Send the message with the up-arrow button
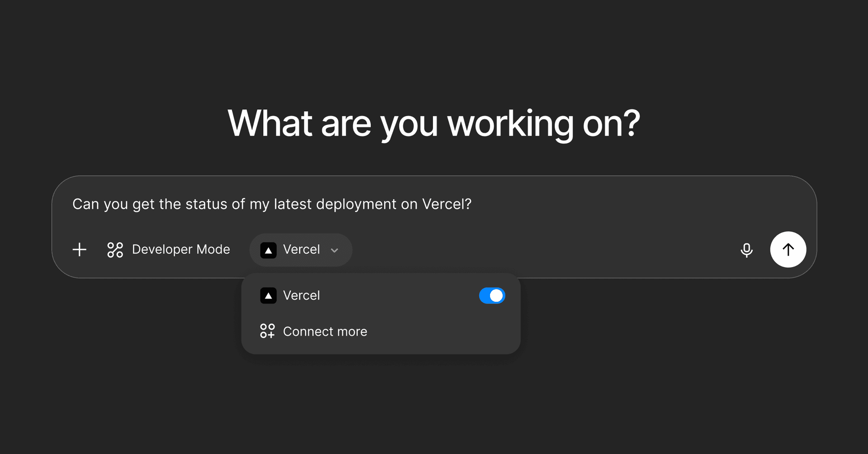868x454 pixels. pyautogui.click(x=788, y=249)
